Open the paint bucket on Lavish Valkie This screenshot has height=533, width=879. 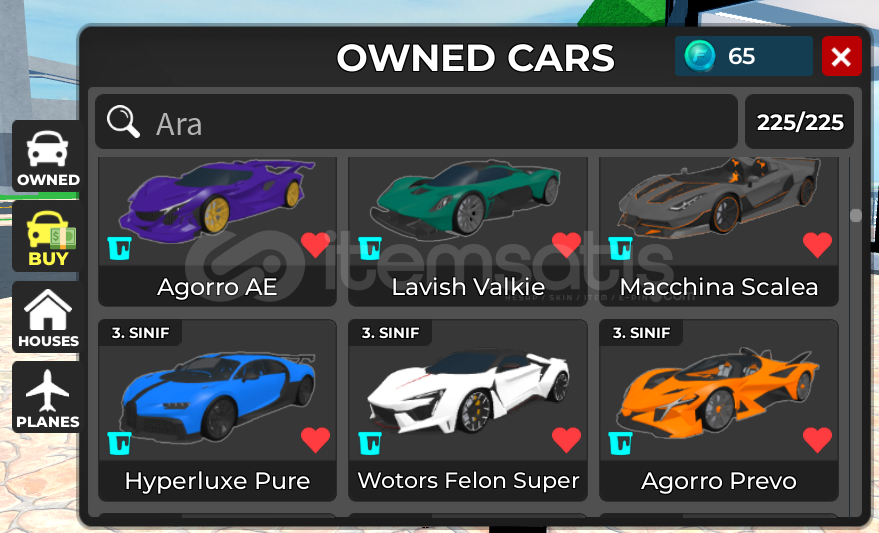370,248
